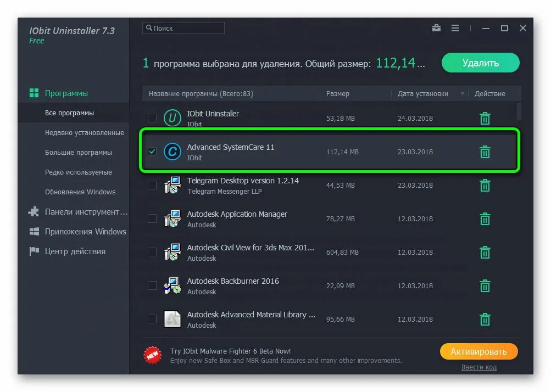
Task: Open Все программы list
Action: [74, 113]
